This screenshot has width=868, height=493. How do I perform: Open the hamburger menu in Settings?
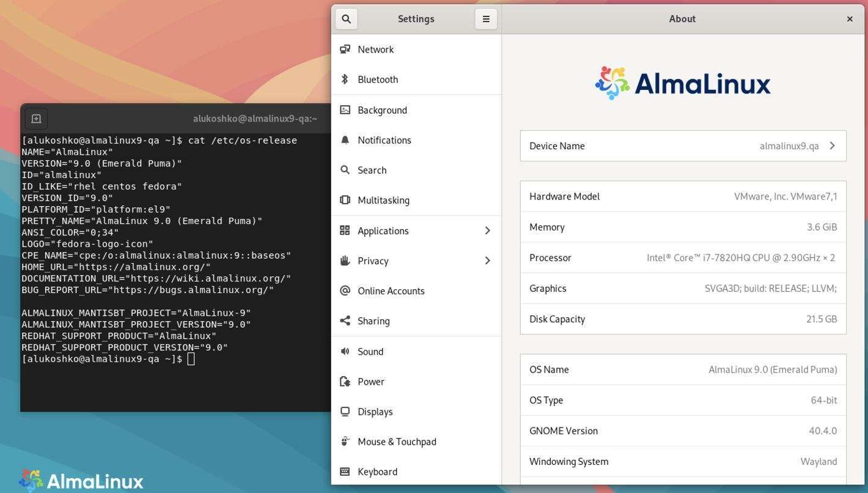[x=485, y=18]
